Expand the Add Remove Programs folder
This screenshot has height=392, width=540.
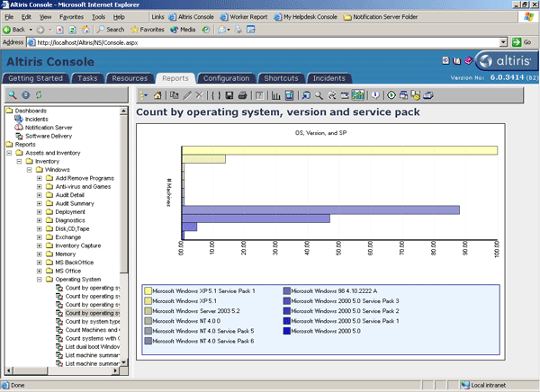pos(40,178)
